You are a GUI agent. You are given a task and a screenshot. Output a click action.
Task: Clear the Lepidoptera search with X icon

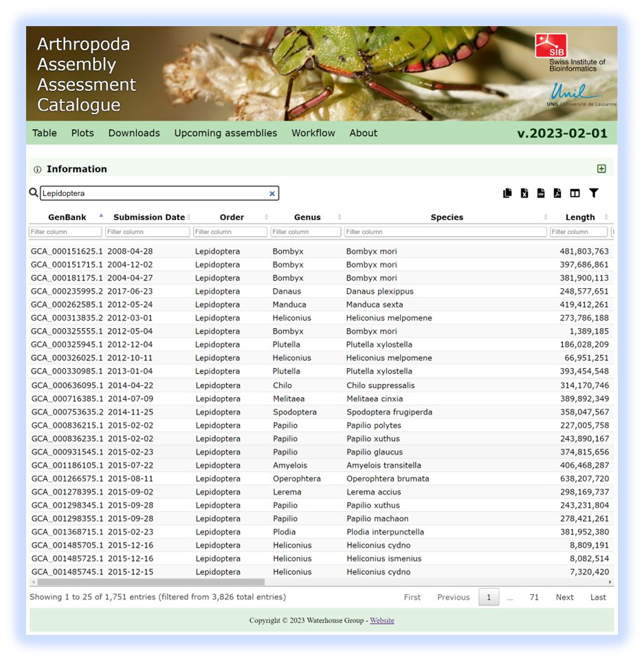tap(272, 193)
